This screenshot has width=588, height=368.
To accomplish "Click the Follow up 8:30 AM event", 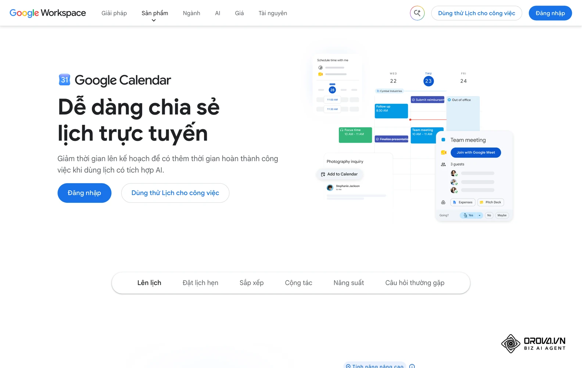I will (x=391, y=111).
